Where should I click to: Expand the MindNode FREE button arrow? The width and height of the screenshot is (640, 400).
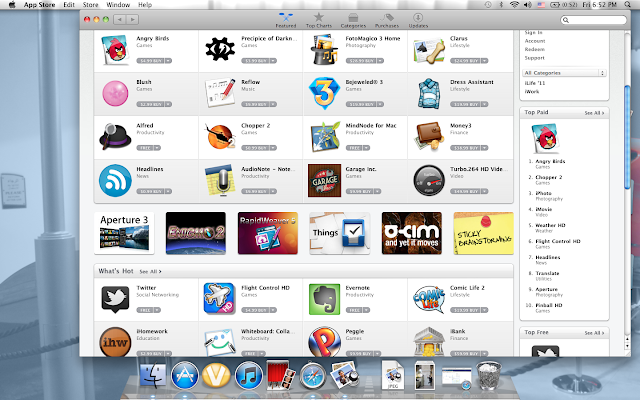coord(366,148)
